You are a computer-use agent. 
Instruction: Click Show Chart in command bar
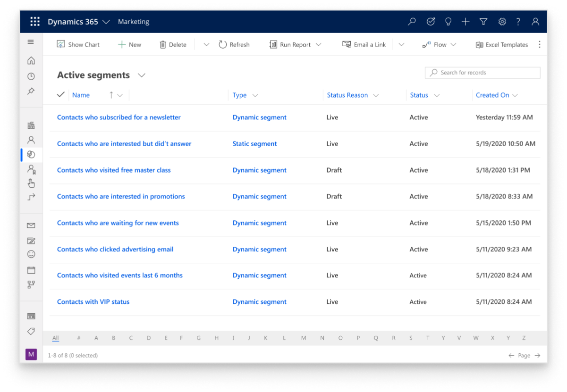tap(78, 45)
